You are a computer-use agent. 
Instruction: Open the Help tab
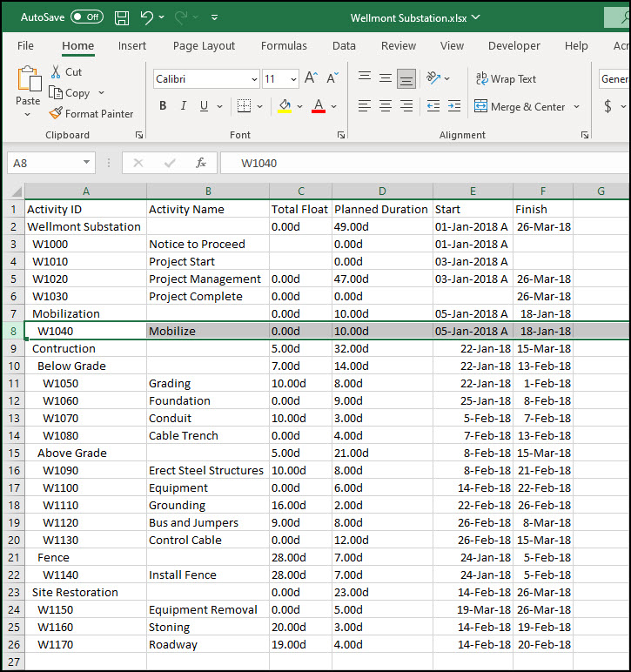576,46
